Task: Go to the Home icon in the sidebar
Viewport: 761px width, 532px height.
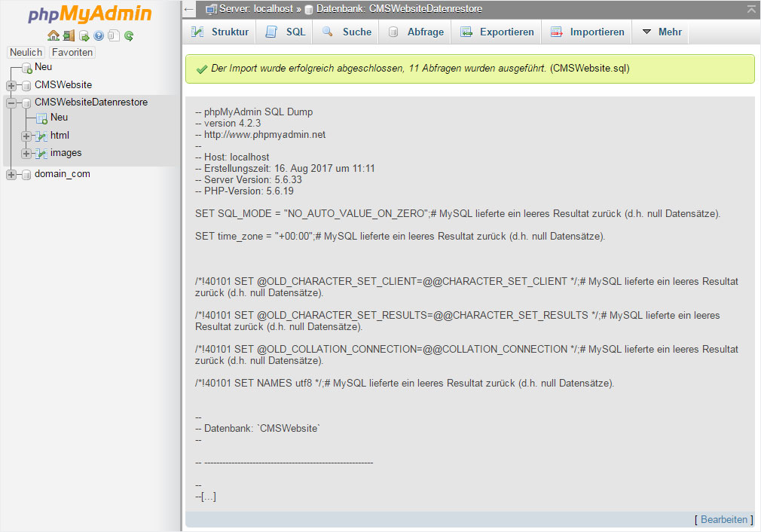Action: click(x=53, y=35)
